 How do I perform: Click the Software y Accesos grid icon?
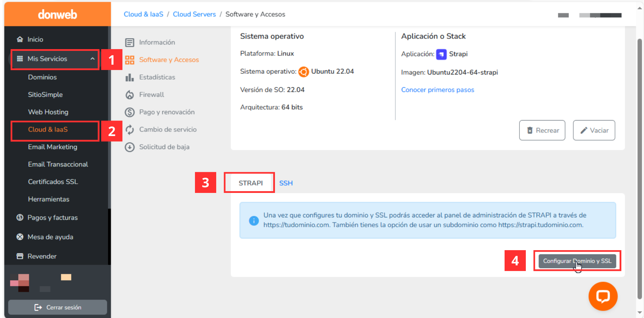click(x=130, y=60)
